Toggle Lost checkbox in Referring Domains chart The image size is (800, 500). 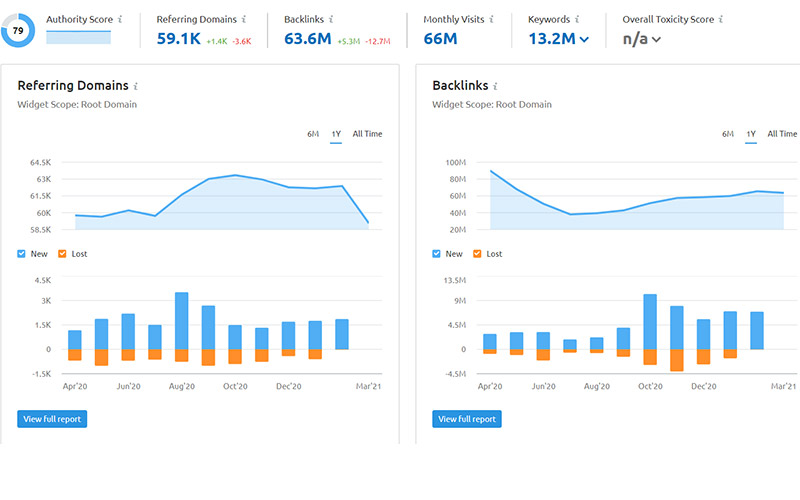63,254
